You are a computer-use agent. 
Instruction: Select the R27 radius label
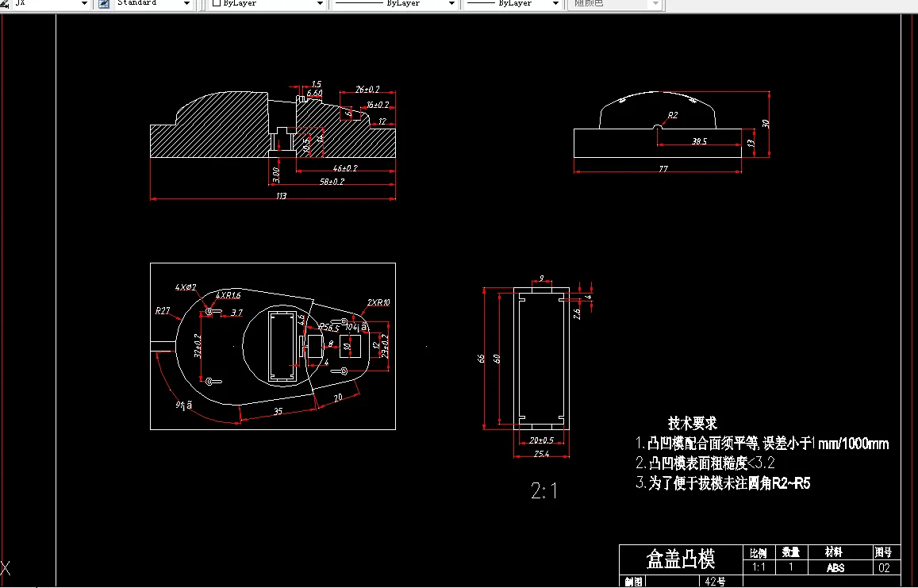163,310
